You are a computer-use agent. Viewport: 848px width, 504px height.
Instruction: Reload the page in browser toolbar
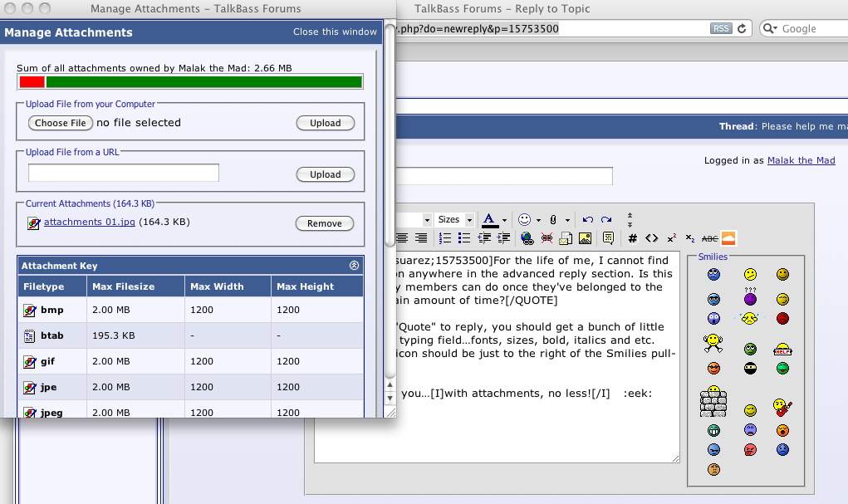coord(742,29)
